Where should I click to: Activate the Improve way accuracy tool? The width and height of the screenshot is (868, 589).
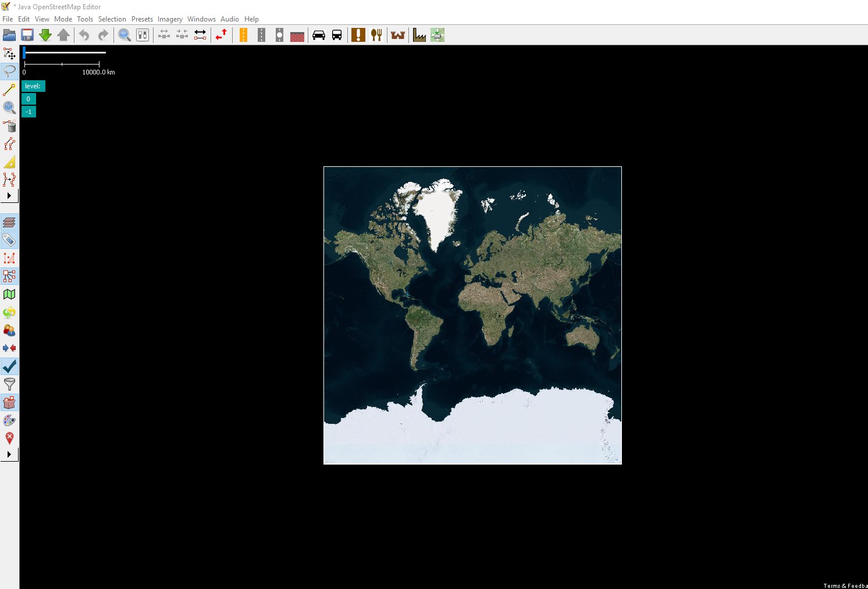9,180
